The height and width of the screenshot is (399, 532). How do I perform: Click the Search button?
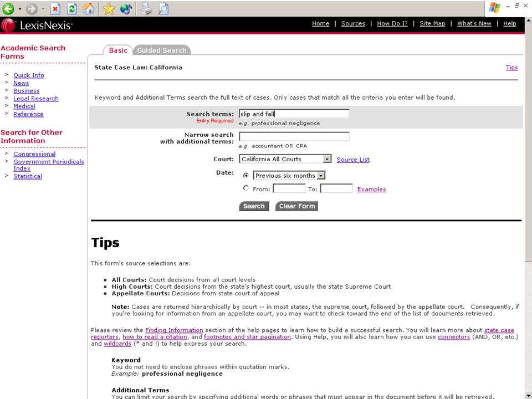click(x=254, y=206)
